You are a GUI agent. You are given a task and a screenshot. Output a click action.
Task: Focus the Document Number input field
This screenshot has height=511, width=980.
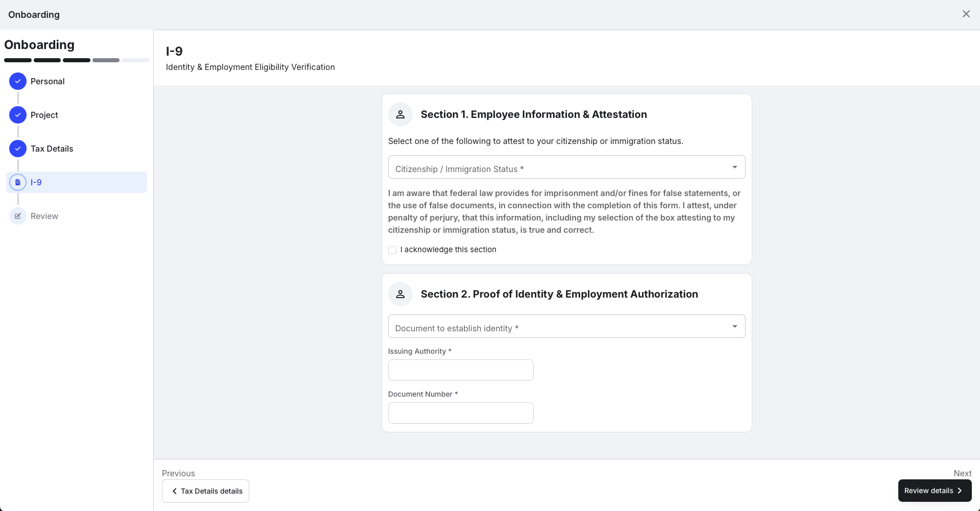461,413
